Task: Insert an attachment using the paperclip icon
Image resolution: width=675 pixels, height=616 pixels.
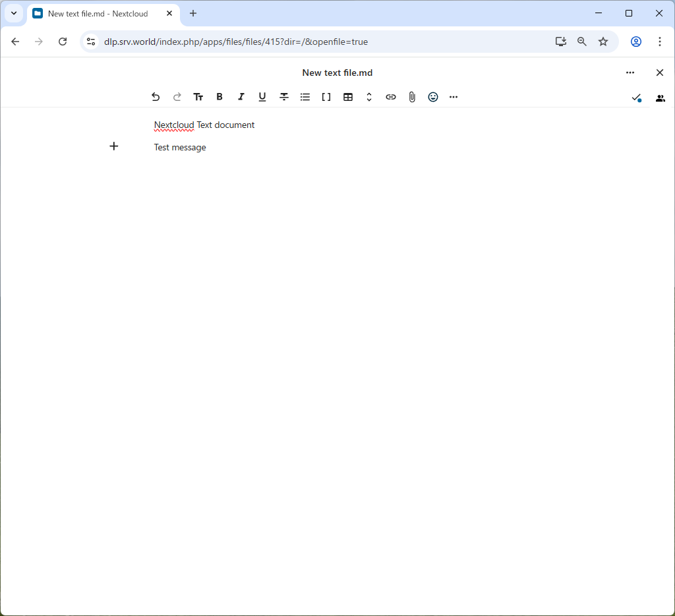Action: [x=411, y=97]
